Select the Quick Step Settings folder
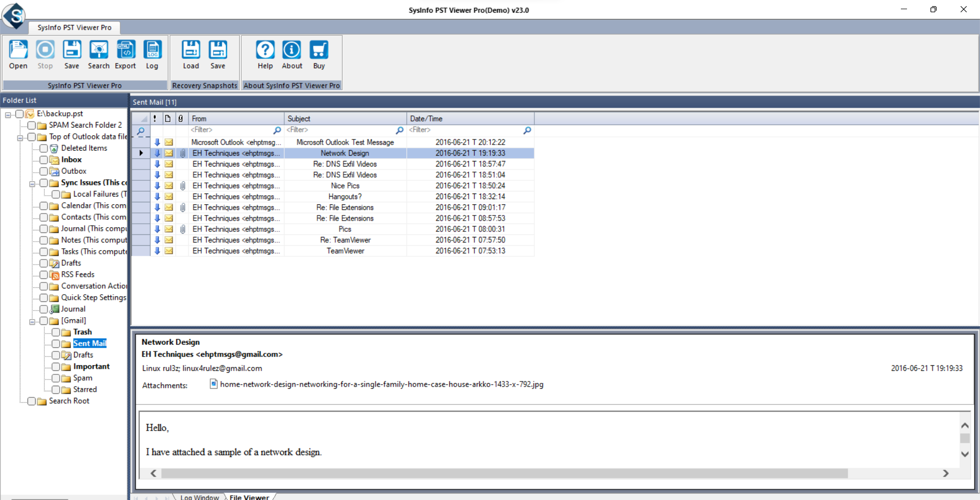Image resolution: width=980 pixels, height=500 pixels. pyautogui.click(x=93, y=298)
